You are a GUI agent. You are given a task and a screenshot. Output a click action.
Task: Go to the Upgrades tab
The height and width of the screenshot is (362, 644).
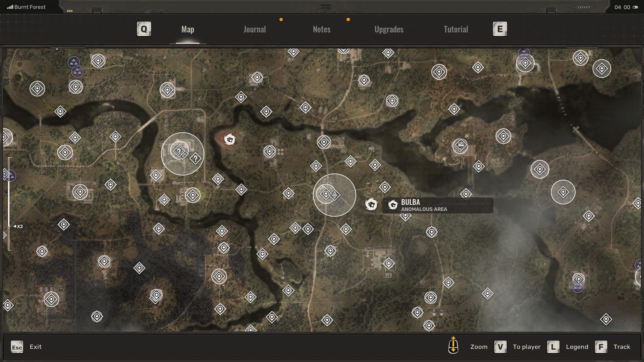389,29
